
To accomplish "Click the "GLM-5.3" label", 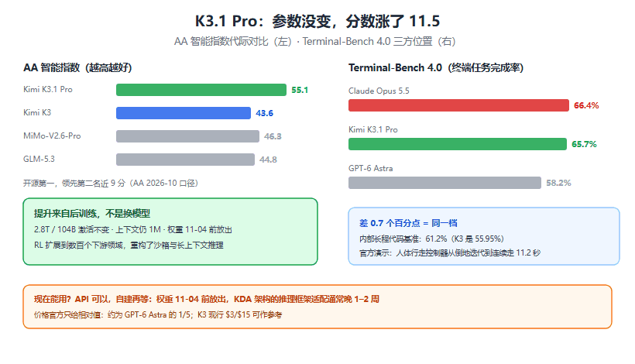I will 39,159.
